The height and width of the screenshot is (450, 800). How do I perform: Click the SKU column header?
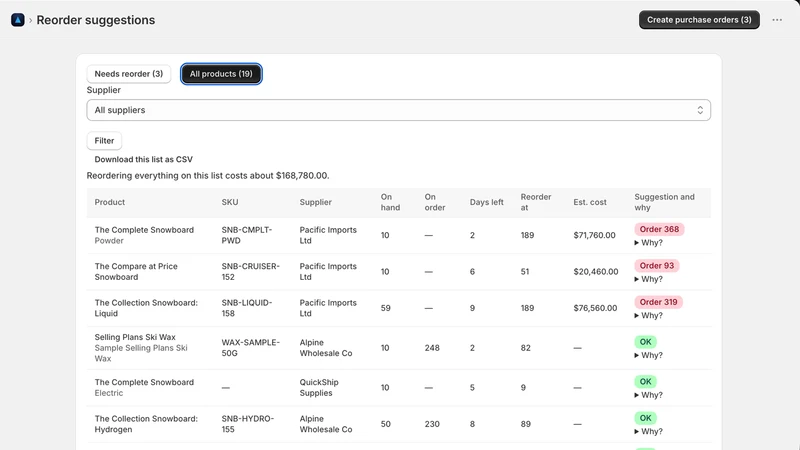coord(230,202)
